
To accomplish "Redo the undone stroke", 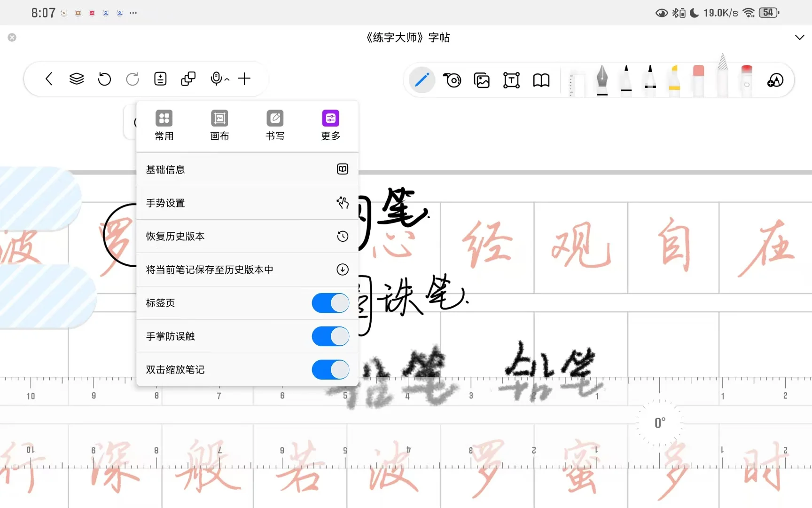I will pyautogui.click(x=133, y=79).
